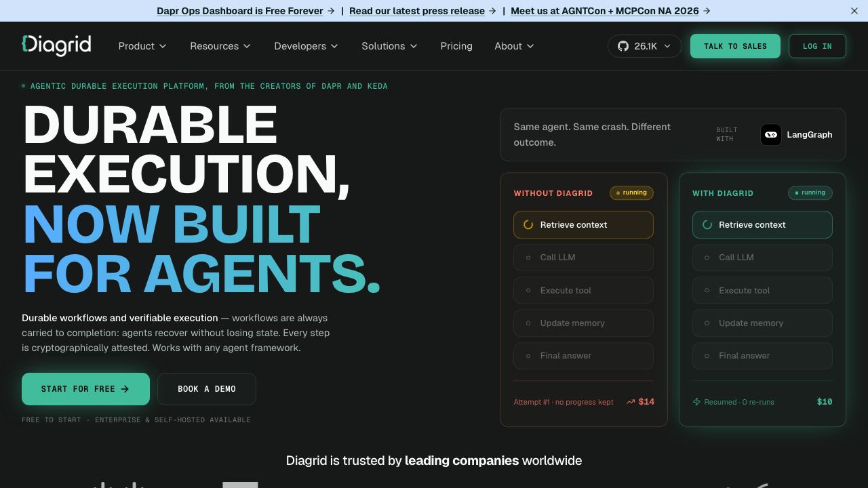Open Dapr Ops Dashboard is Free Forever link
The width and height of the screenshot is (868, 488).
click(240, 11)
